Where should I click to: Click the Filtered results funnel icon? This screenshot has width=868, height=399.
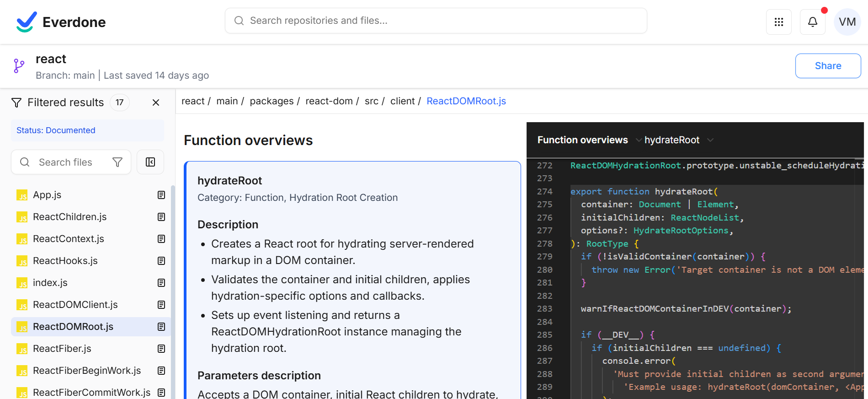[x=16, y=102]
